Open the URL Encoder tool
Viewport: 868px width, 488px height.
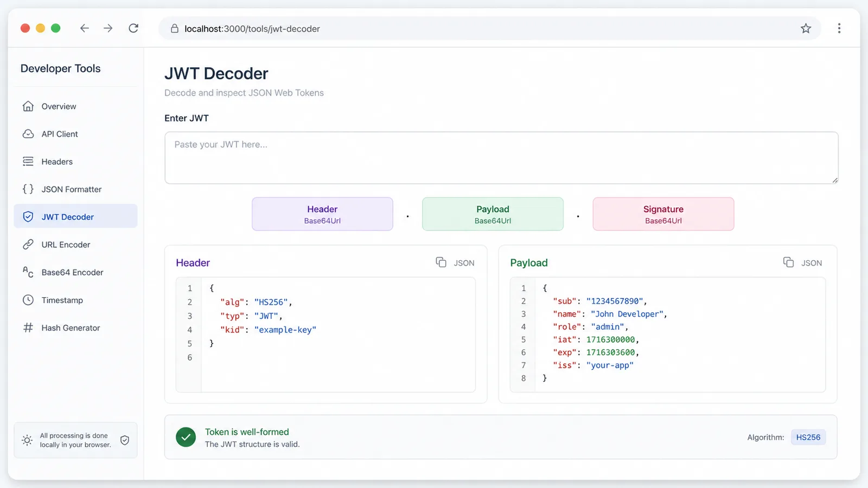(75, 245)
